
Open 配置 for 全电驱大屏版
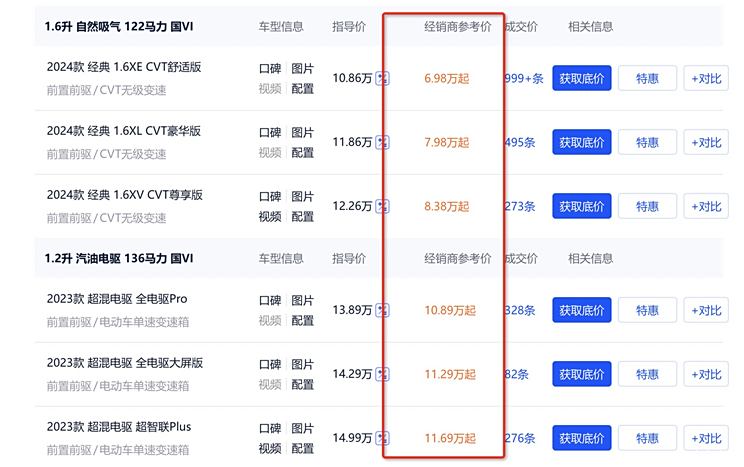click(x=302, y=385)
